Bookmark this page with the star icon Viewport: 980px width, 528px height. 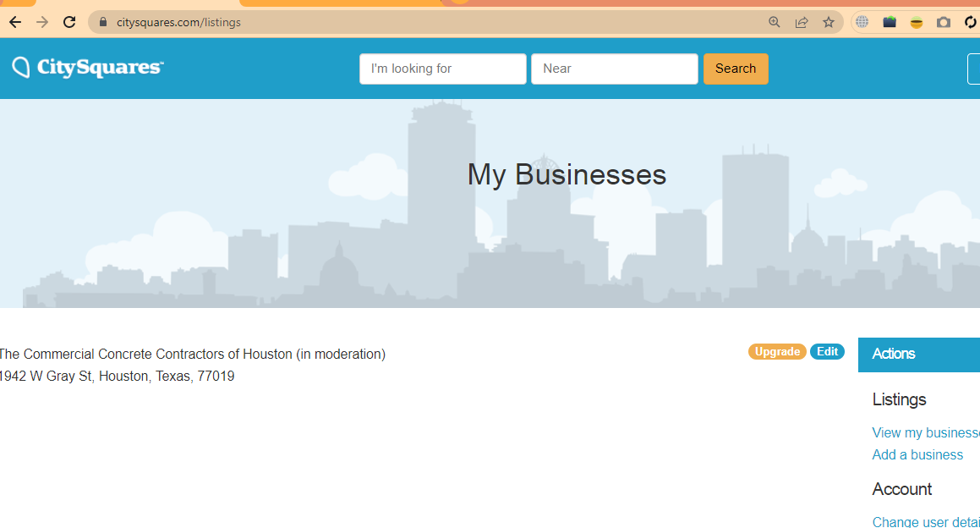coord(829,23)
